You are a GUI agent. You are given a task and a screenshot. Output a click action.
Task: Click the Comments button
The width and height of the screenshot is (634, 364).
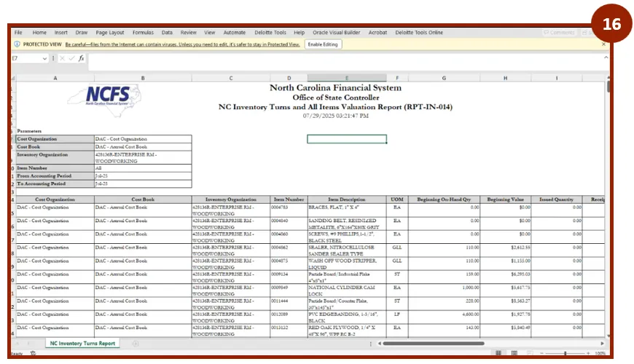tap(561, 33)
